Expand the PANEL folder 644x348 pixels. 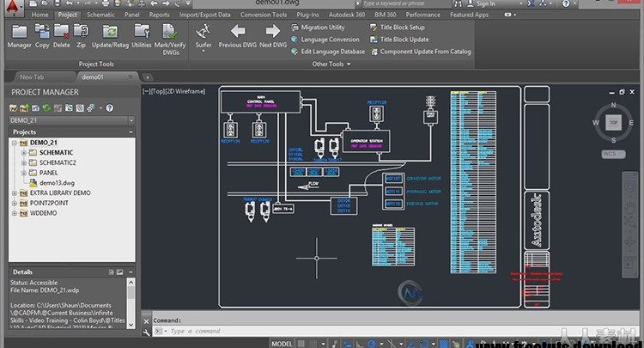point(24,173)
